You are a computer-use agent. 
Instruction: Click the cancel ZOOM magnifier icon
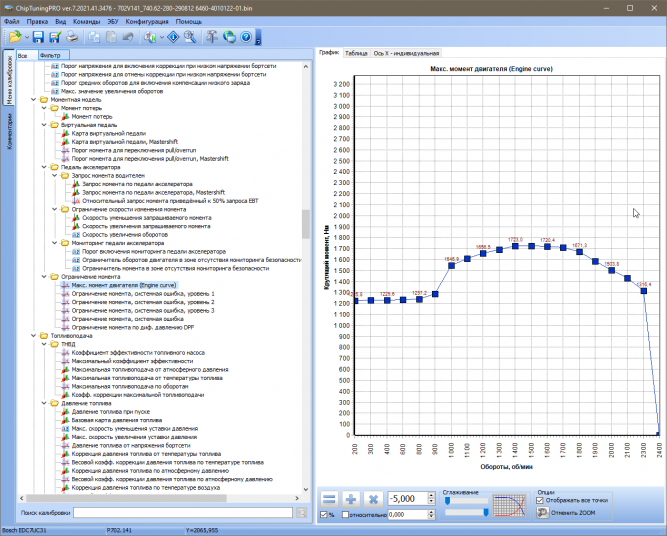tap(542, 513)
